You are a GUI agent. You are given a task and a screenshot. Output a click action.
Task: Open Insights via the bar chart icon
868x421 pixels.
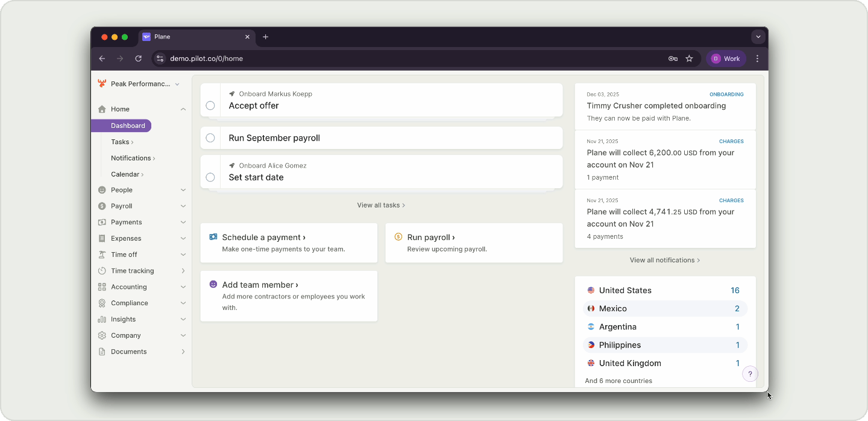coord(102,319)
